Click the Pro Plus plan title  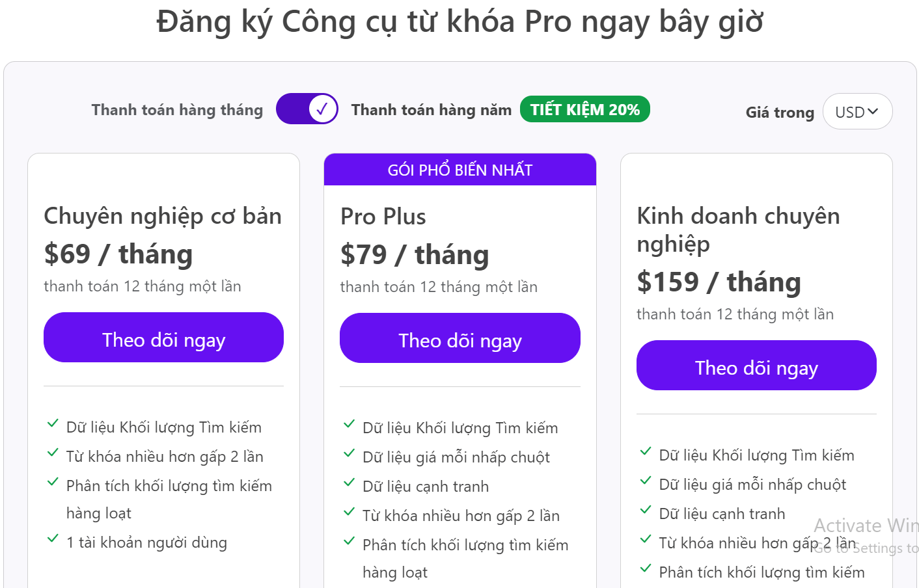[x=383, y=217]
